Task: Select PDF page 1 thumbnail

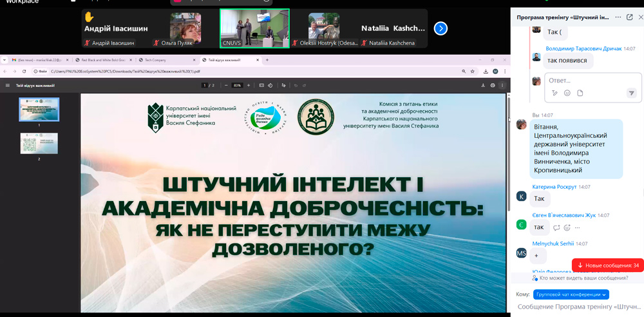Action: 39,110
